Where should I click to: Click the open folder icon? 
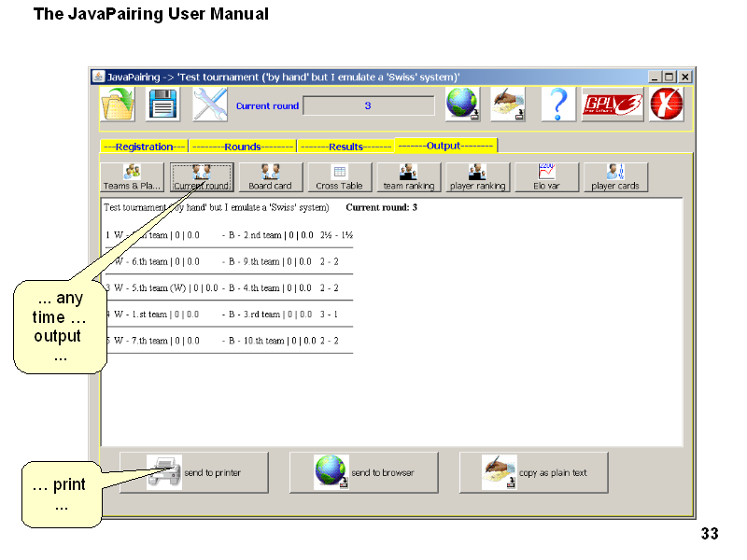(x=118, y=105)
